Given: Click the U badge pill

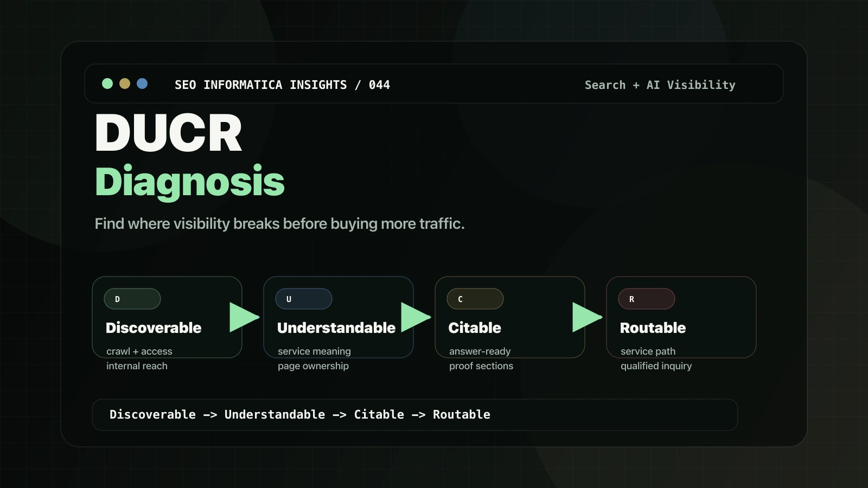Looking at the screenshot, I should point(304,299).
